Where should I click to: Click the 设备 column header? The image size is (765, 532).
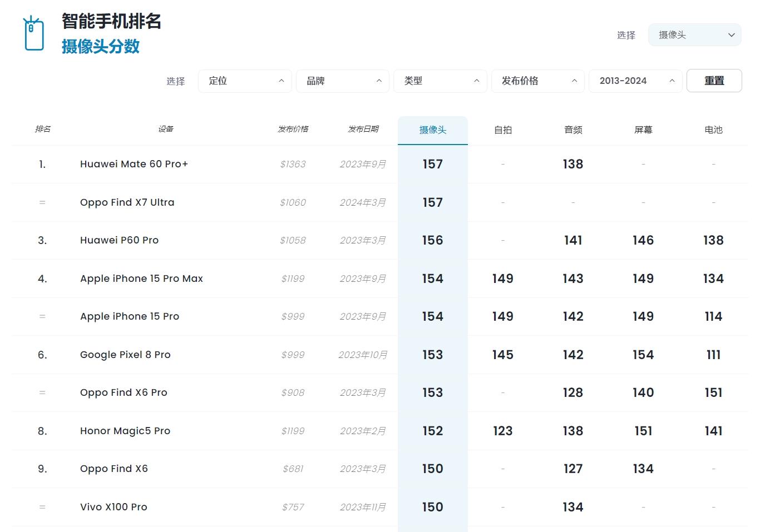point(166,129)
